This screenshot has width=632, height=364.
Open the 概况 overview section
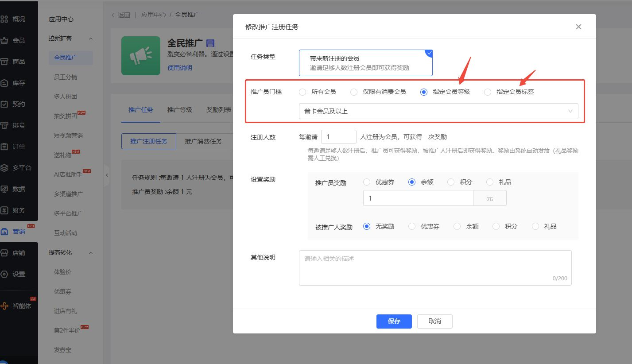pyautogui.click(x=19, y=19)
